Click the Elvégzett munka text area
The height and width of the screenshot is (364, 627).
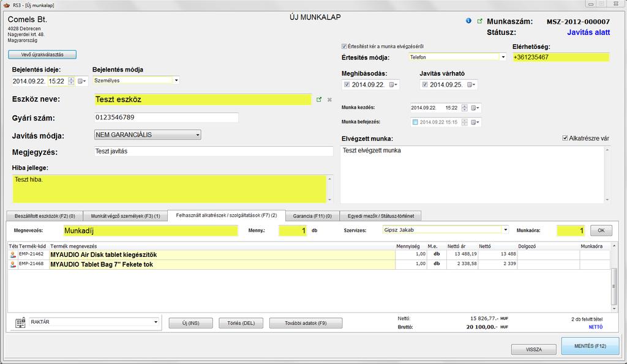(x=472, y=174)
